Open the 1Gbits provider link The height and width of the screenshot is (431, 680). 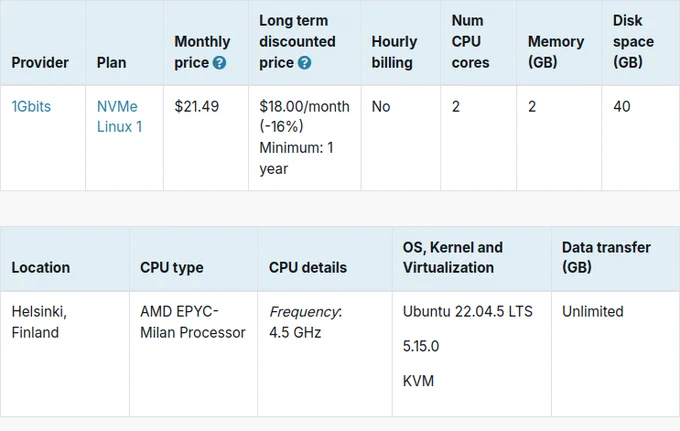pyautogui.click(x=31, y=106)
